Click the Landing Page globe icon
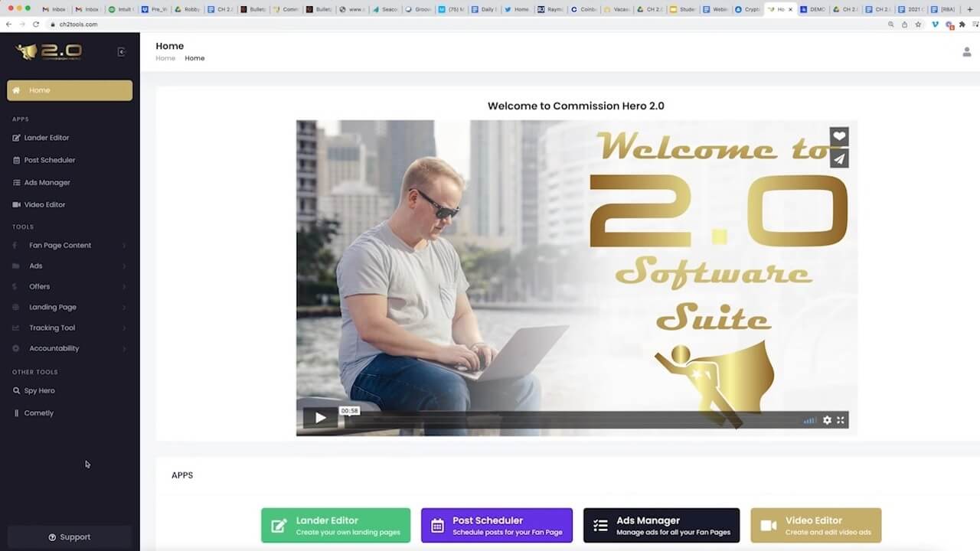The width and height of the screenshot is (980, 551). pos(16,308)
